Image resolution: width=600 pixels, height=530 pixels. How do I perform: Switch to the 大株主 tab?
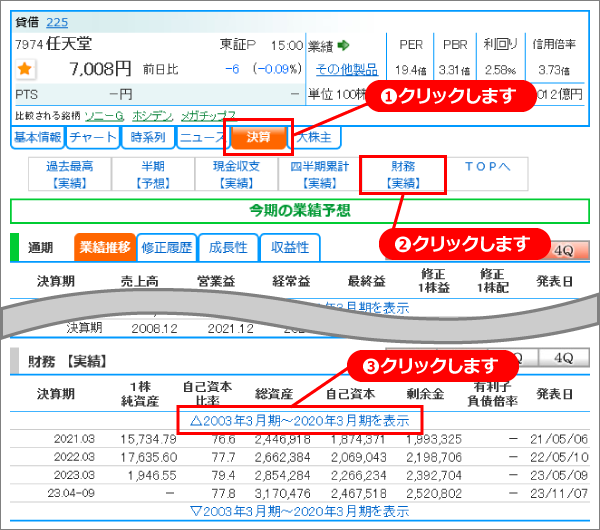(x=315, y=137)
